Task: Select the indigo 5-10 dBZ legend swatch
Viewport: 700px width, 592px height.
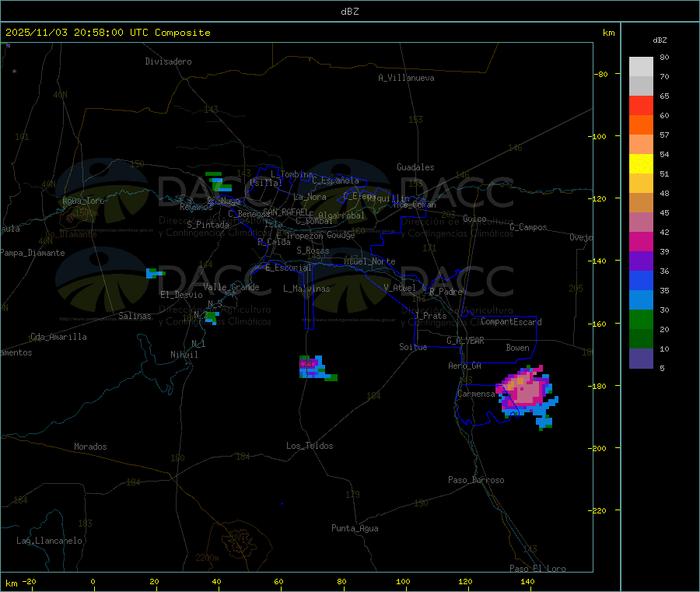Action: coord(641,359)
